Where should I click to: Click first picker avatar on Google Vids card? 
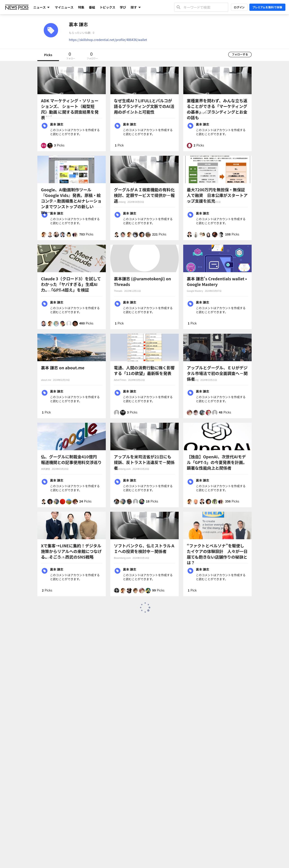click(x=43, y=235)
